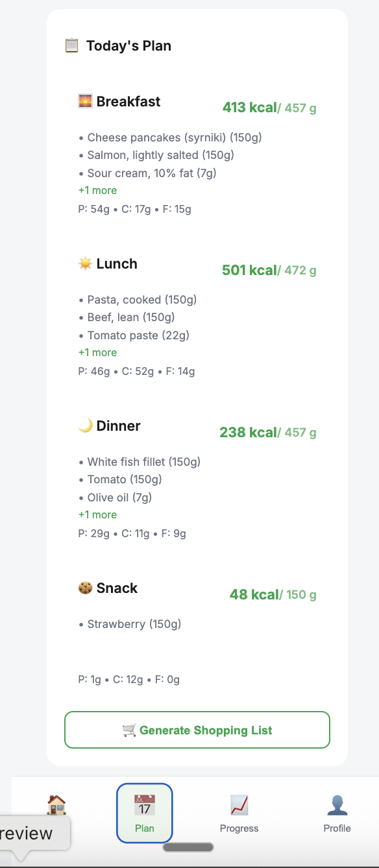Select the sunrise icon next to Breakfast
Image resolution: width=379 pixels, height=868 pixels.
pyautogui.click(x=84, y=101)
